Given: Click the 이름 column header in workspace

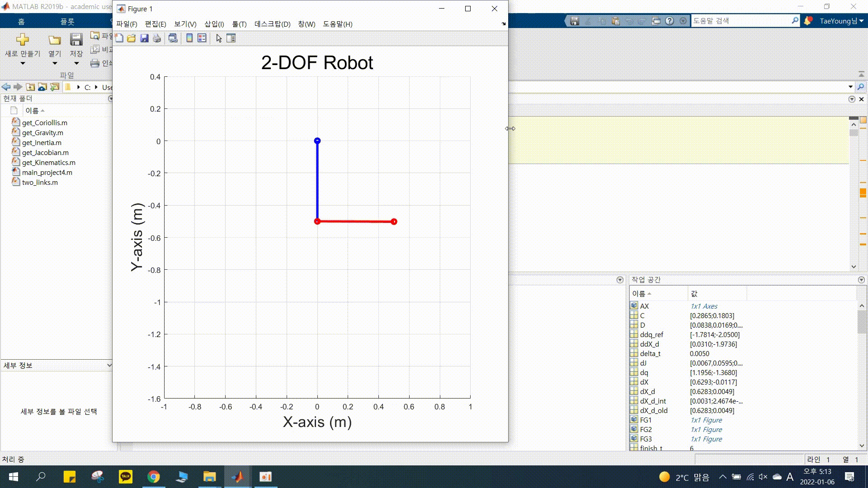Looking at the screenshot, I should [658, 294].
